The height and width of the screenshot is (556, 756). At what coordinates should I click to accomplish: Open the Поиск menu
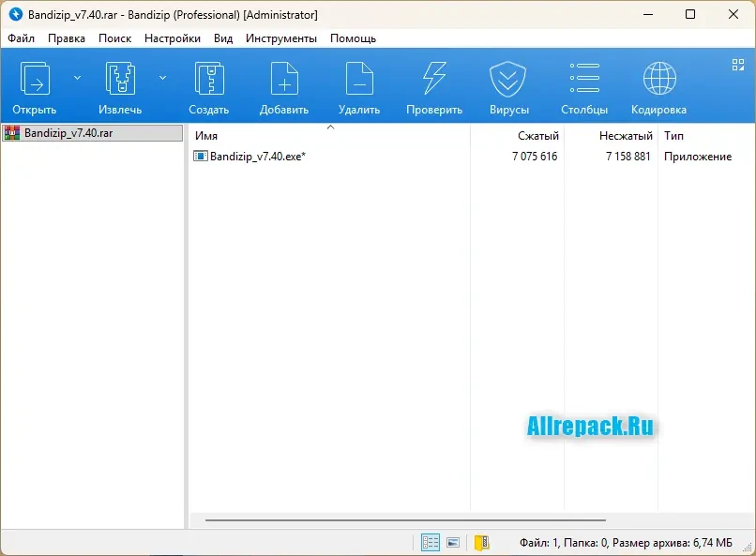coord(114,38)
